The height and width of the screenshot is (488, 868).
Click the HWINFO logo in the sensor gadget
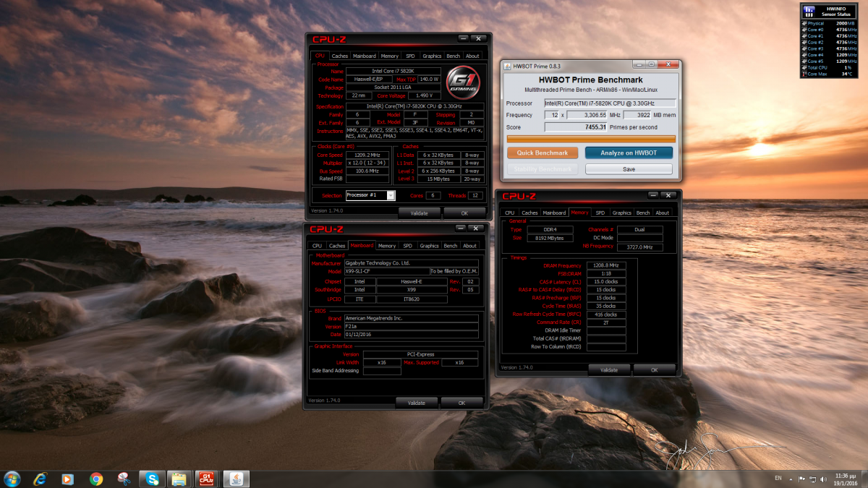[x=809, y=11]
